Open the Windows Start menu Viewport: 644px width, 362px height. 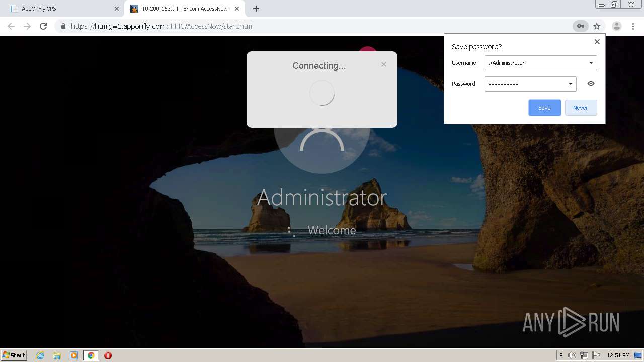point(14,355)
